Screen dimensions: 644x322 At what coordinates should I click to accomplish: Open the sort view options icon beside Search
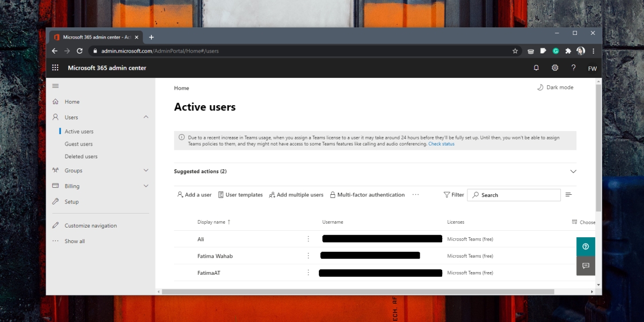(x=568, y=194)
